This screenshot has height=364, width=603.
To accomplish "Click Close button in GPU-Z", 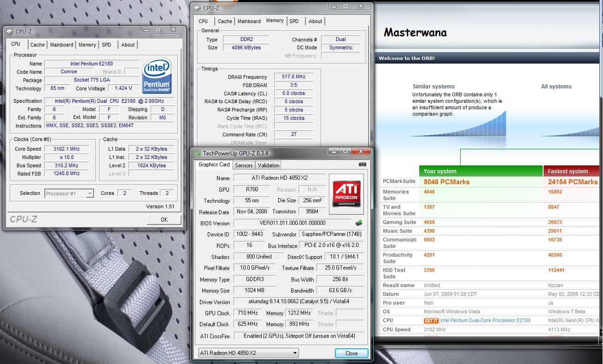I will click(x=351, y=353).
